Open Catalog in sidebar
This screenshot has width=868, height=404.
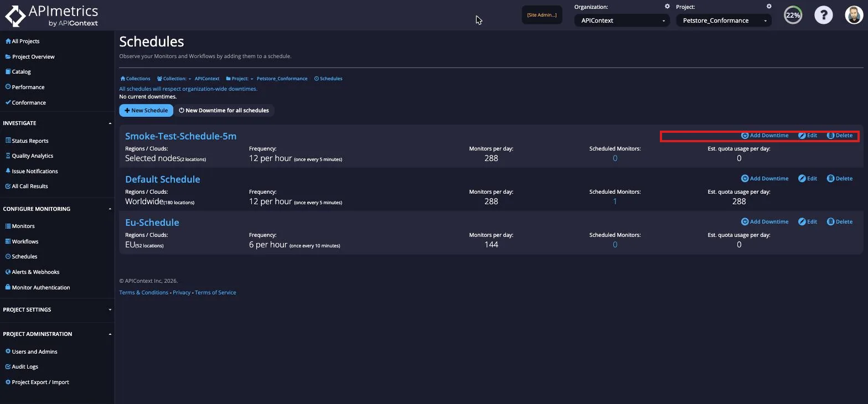[x=18, y=71]
